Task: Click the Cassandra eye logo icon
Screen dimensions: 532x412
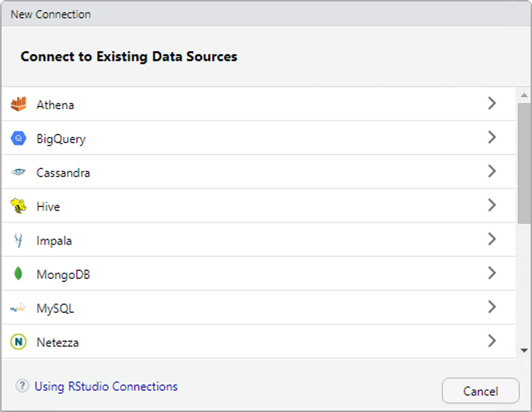Action: [18, 172]
